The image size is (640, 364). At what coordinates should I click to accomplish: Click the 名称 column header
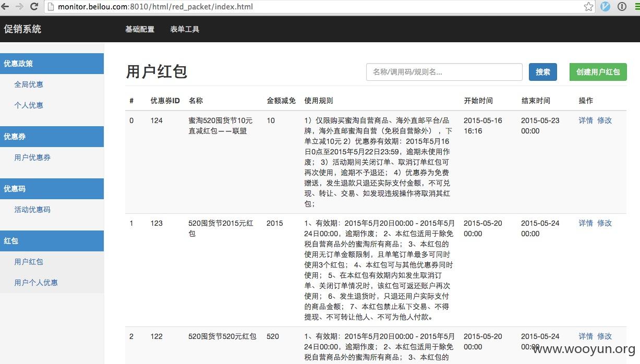(196, 101)
